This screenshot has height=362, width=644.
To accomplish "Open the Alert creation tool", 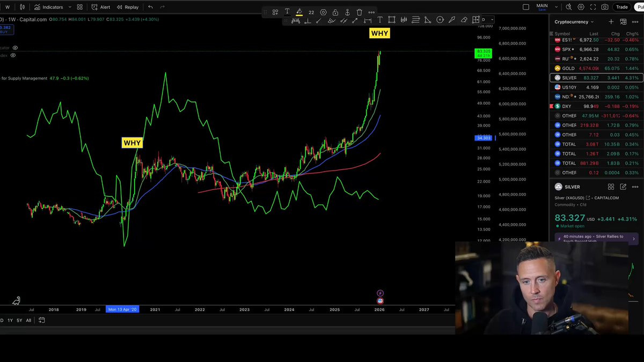I will (x=100, y=7).
